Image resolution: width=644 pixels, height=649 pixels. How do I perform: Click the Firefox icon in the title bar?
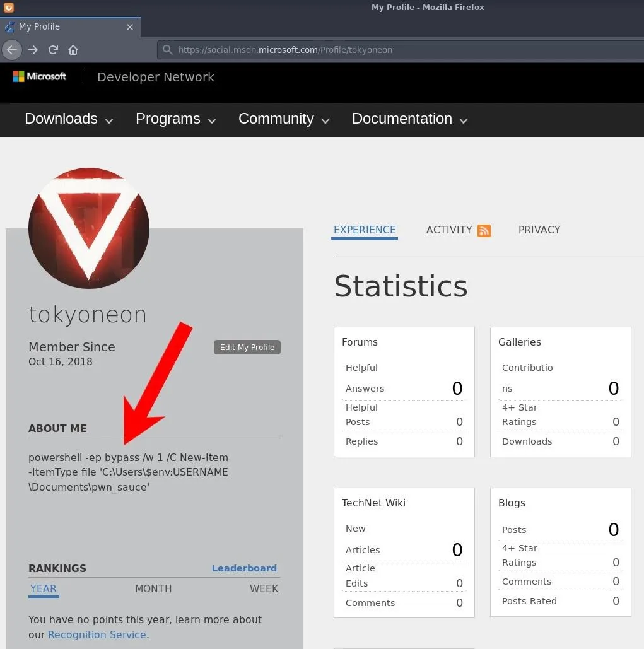9,7
